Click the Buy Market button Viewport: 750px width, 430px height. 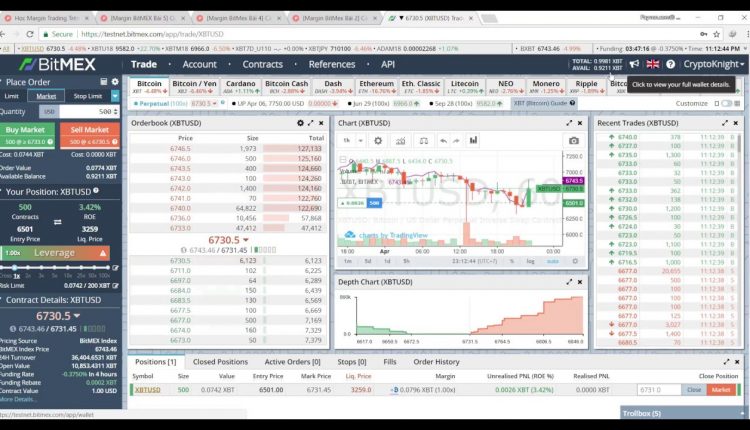(27, 135)
